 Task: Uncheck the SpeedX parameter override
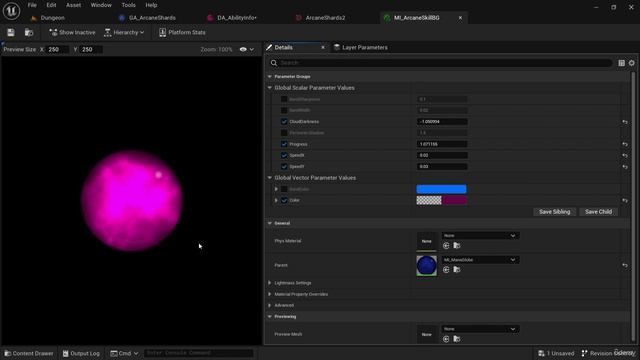pos(284,156)
